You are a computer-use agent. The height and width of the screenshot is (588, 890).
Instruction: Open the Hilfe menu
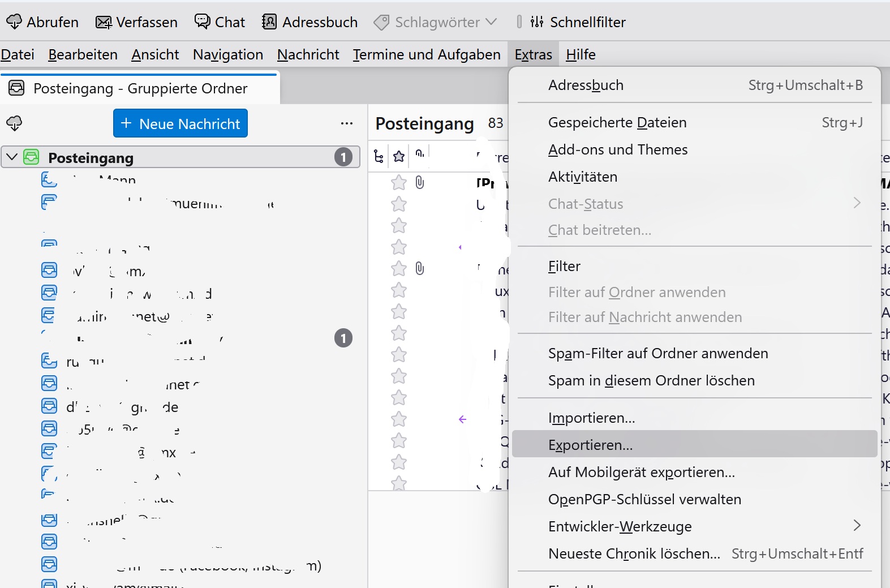(x=581, y=54)
